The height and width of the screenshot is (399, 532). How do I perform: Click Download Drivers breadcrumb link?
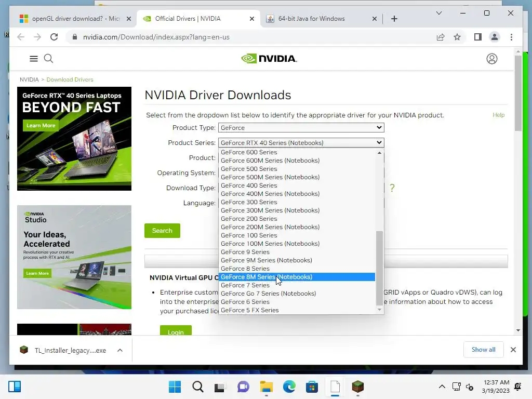70,79
